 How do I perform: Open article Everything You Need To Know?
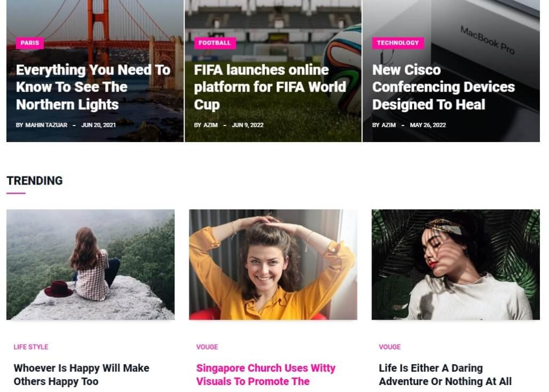[x=93, y=87]
